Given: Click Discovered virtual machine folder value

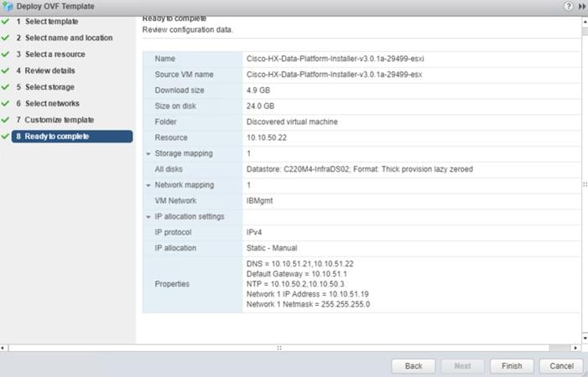Looking at the screenshot, I should coord(292,121).
